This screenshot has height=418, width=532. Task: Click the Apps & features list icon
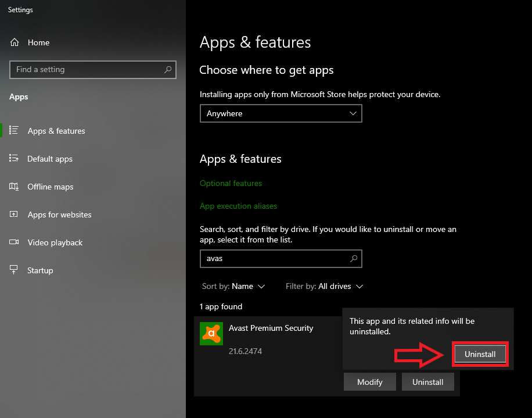coord(13,130)
